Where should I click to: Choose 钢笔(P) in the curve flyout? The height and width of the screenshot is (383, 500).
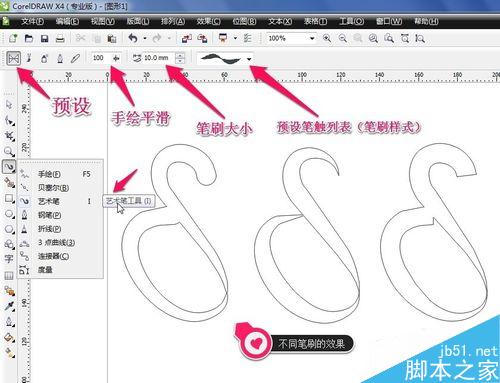[x=61, y=215]
